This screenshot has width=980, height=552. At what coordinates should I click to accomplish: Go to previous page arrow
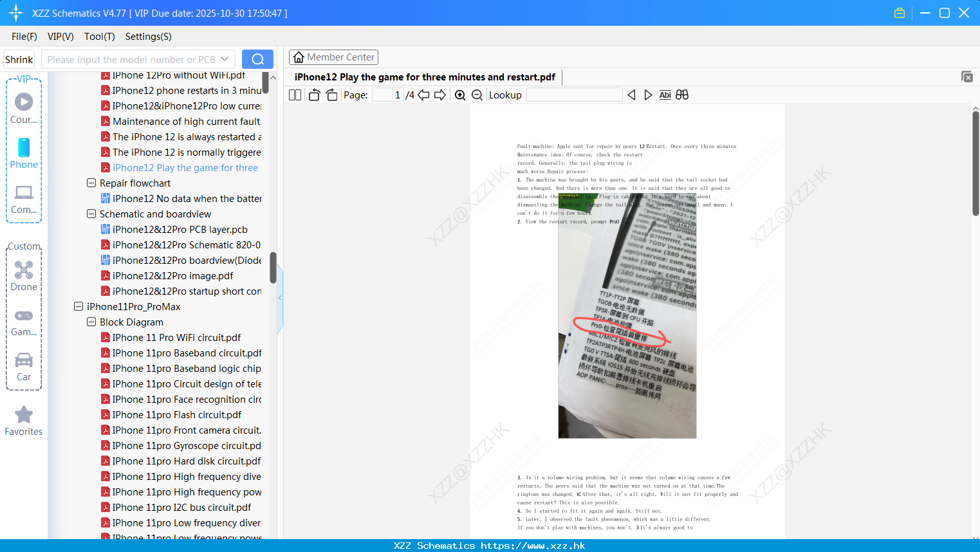pyautogui.click(x=423, y=95)
